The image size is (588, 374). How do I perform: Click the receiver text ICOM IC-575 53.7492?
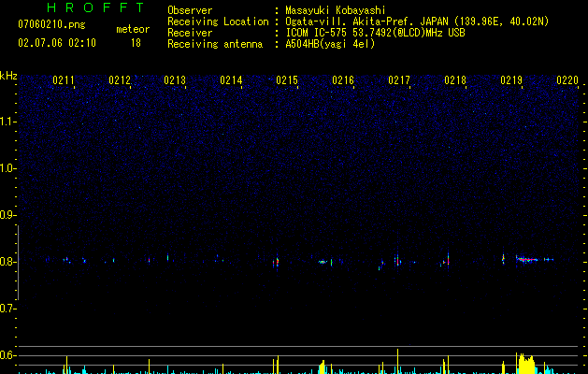[375, 33]
